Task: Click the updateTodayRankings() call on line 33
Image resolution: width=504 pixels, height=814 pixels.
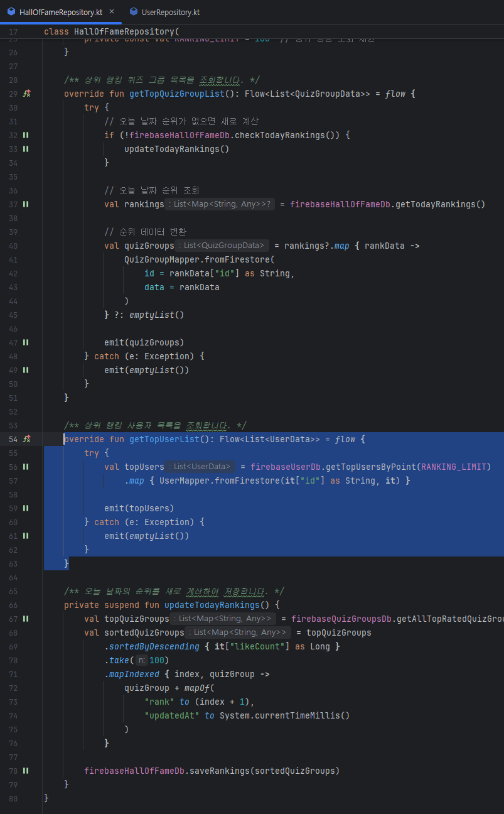Action: click(x=177, y=149)
